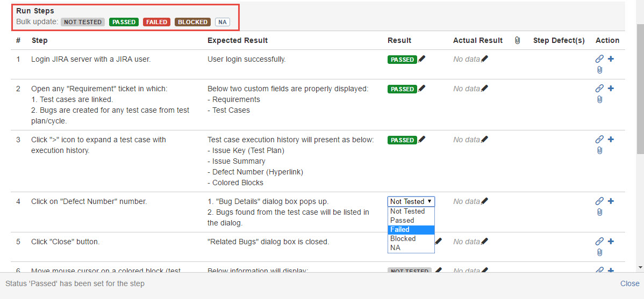This screenshot has width=644, height=299.
Task: Bulk update all steps to FAILED
Action: point(156,22)
